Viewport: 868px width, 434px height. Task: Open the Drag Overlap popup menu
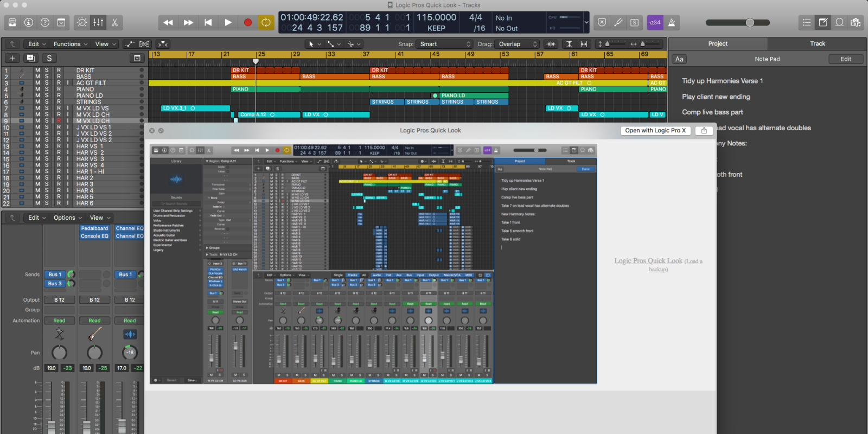517,44
